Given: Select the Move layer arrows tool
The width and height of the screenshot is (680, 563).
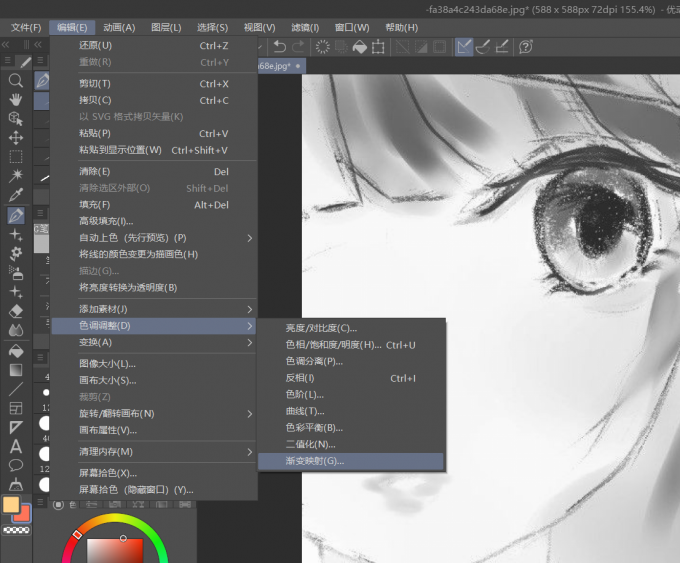Looking at the screenshot, I should (16, 137).
